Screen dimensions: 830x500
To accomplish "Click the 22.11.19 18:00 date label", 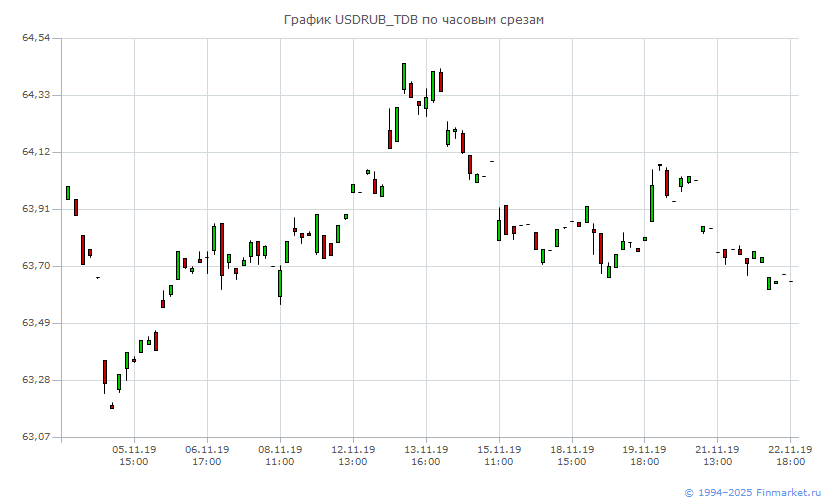I will click(x=790, y=456).
